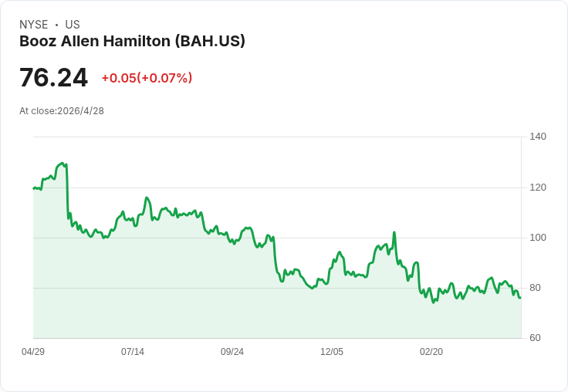Click the price spike near 102 before 02/20
The width and height of the screenshot is (568, 392).
(x=394, y=232)
